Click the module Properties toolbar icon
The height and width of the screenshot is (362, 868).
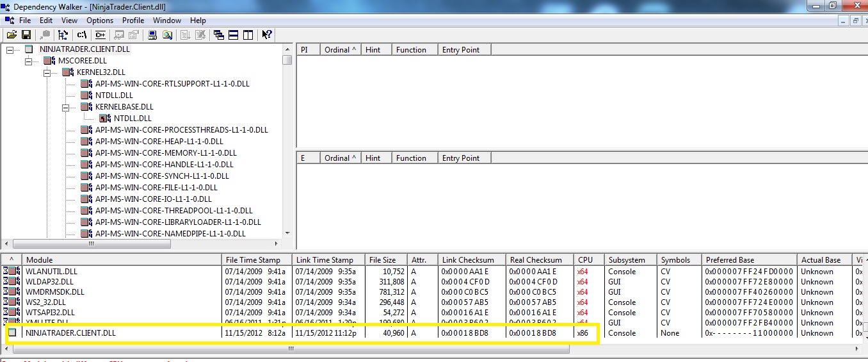[134, 35]
